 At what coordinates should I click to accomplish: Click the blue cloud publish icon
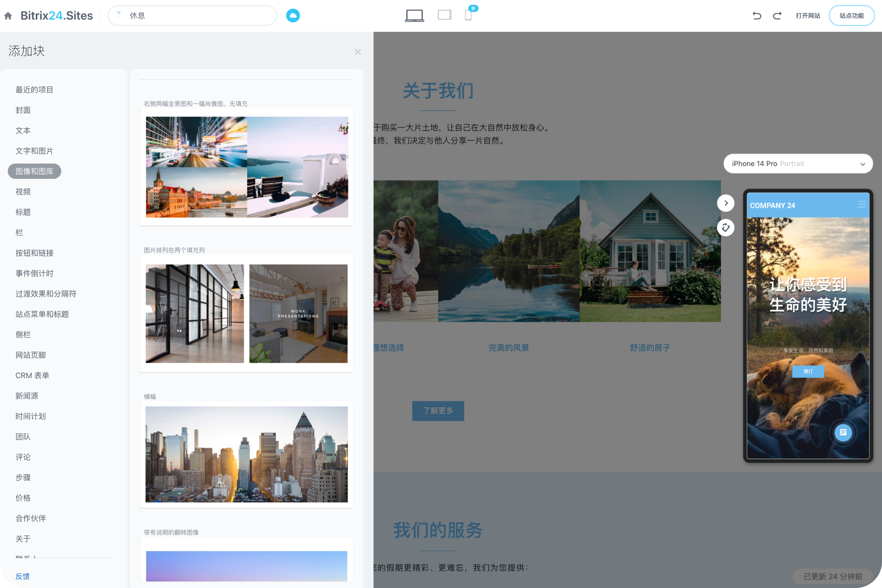293,16
